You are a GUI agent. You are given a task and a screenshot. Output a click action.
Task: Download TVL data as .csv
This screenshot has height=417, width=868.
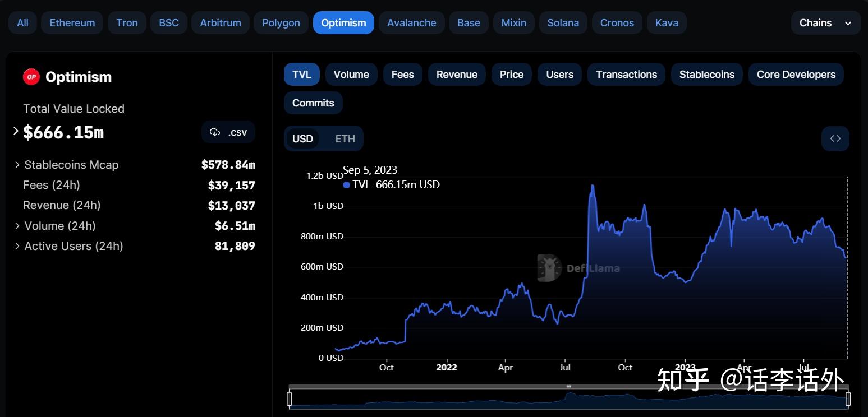[x=228, y=132]
